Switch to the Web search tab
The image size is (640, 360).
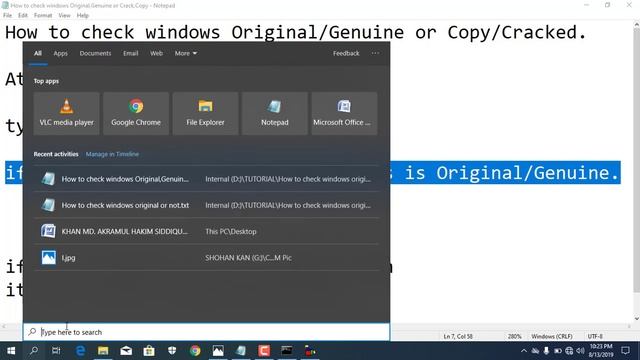pos(156,53)
